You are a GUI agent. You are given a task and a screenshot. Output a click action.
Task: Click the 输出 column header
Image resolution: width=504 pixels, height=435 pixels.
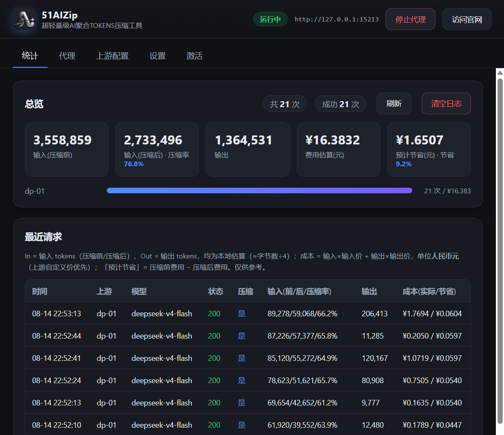point(369,291)
